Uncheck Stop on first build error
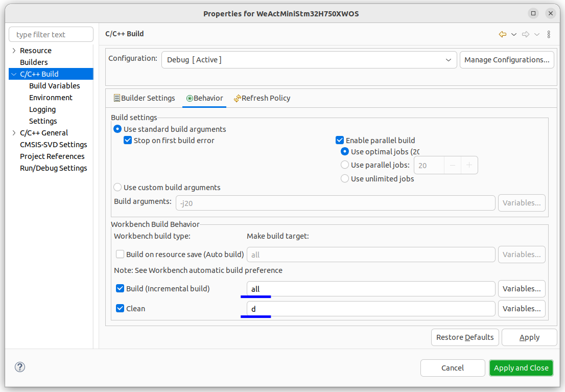This screenshot has width=565, height=392. 128,140
